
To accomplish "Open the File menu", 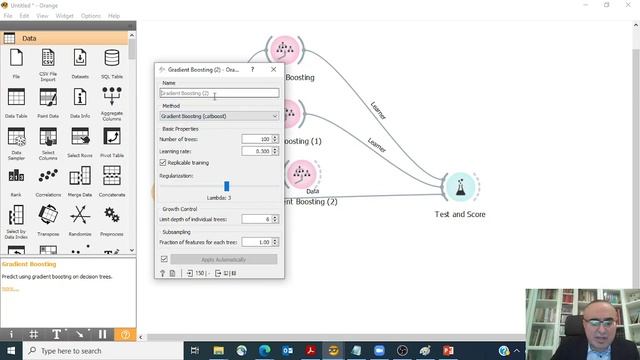I will click(8, 16).
